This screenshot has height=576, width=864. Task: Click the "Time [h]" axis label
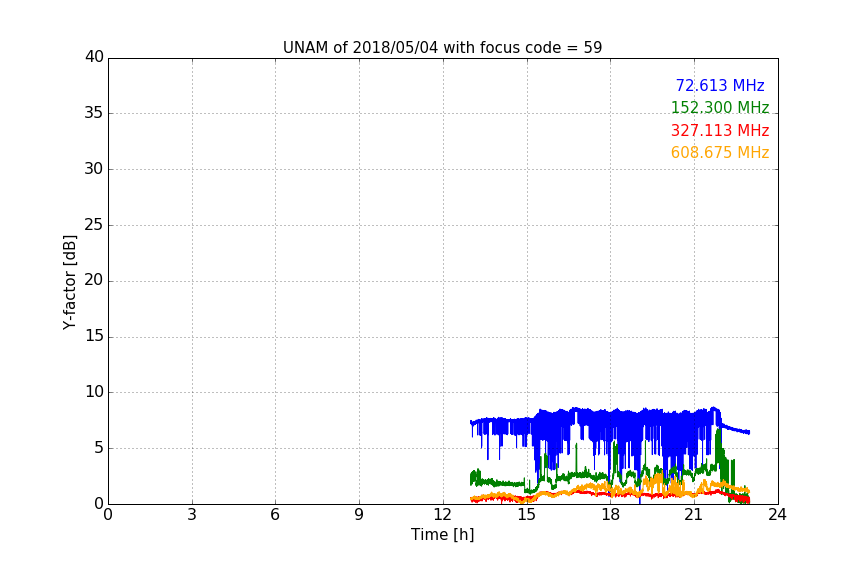click(x=442, y=534)
